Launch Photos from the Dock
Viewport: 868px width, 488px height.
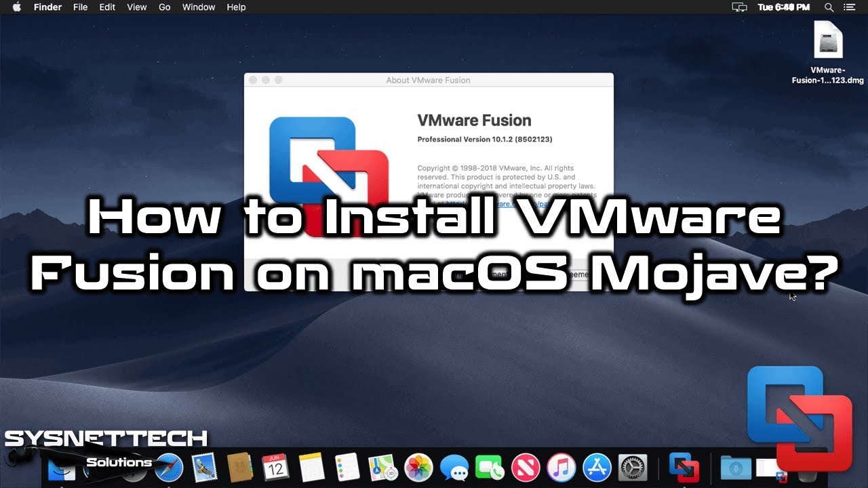(x=418, y=468)
